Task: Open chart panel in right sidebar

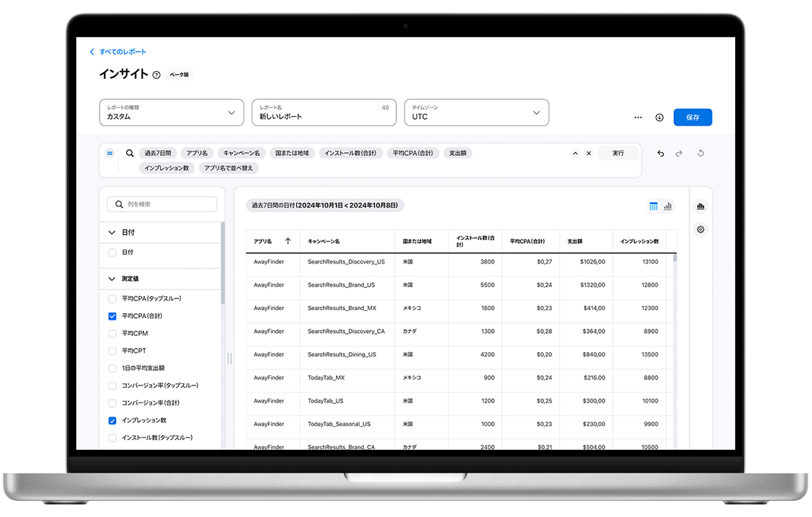Action: [701, 207]
